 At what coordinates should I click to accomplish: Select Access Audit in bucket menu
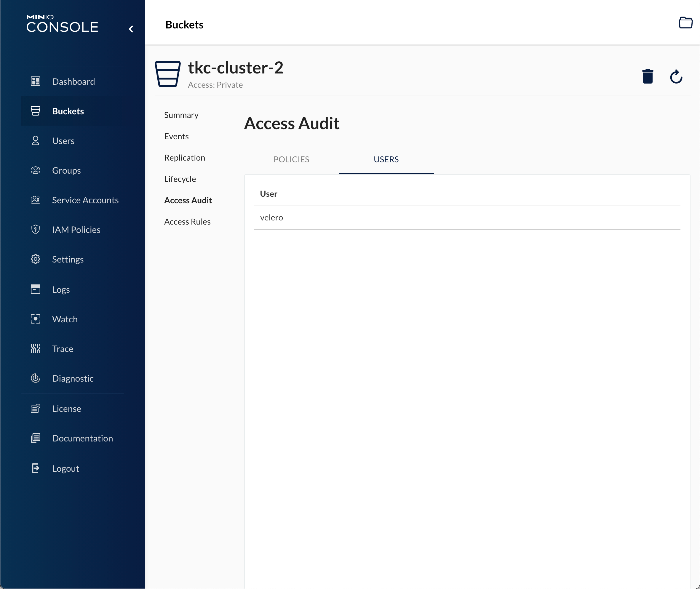[188, 200]
